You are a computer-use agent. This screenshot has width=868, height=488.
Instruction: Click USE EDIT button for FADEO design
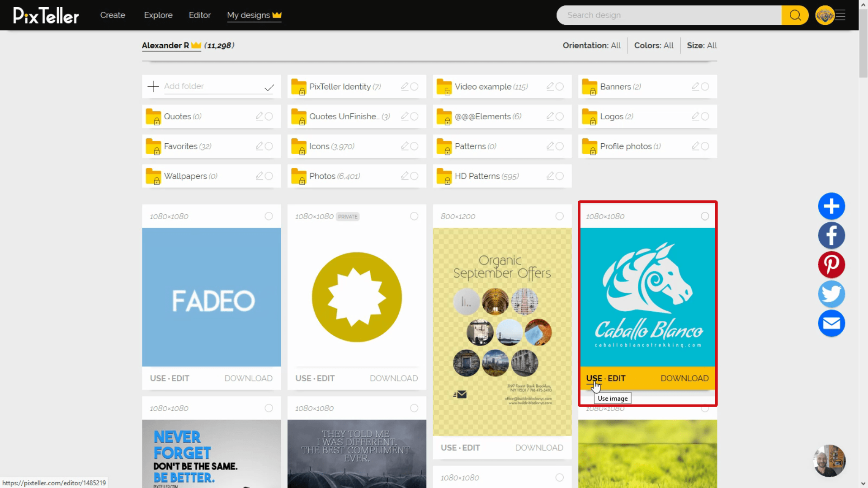coord(170,378)
